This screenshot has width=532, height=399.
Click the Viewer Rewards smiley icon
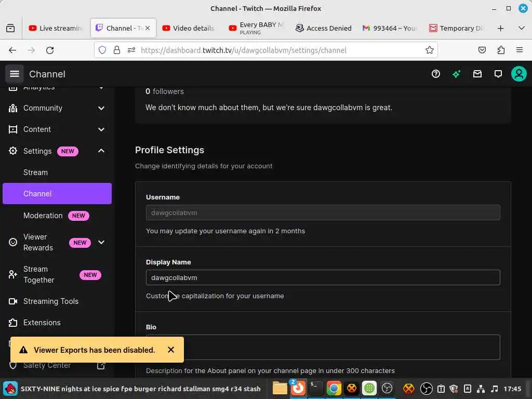tap(13, 242)
